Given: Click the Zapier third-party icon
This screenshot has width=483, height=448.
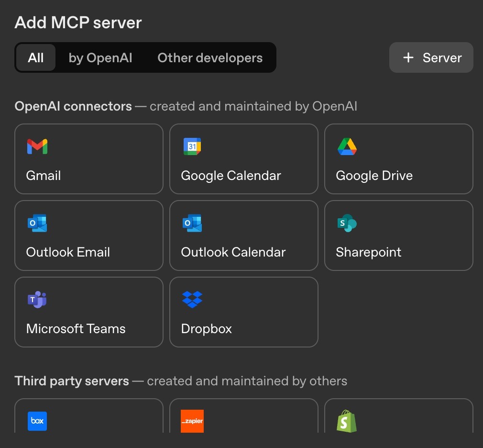Looking at the screenshot, I should pyautogui.click(x=192, y=421).
